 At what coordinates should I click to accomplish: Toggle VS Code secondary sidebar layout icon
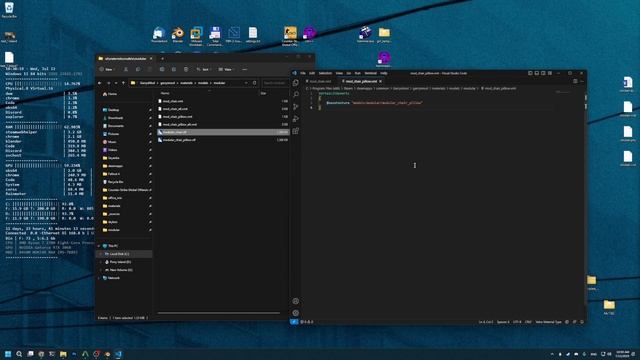[543, 73]
